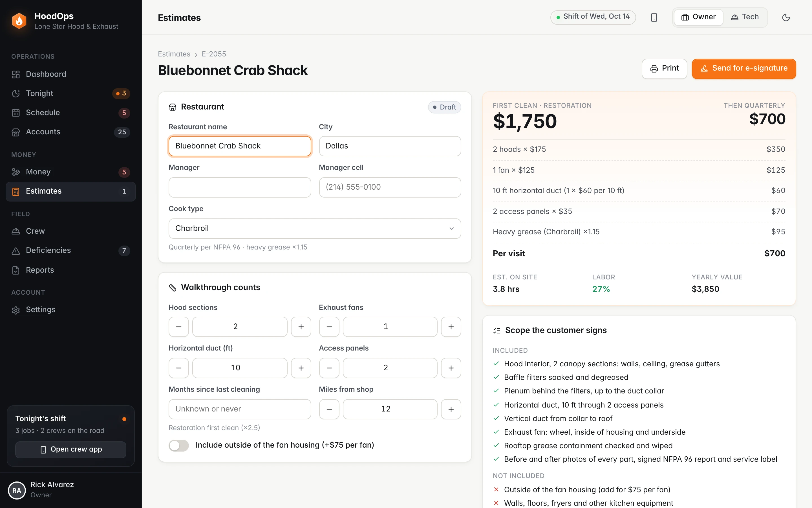
Task: Click the Print button
Action: click(664, 69)
